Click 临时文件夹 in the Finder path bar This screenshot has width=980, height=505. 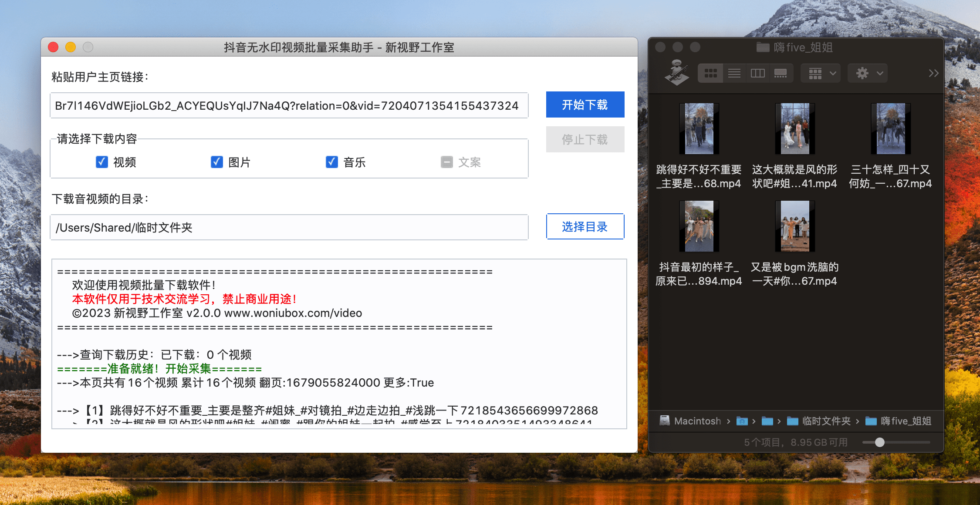click(819, 421)
